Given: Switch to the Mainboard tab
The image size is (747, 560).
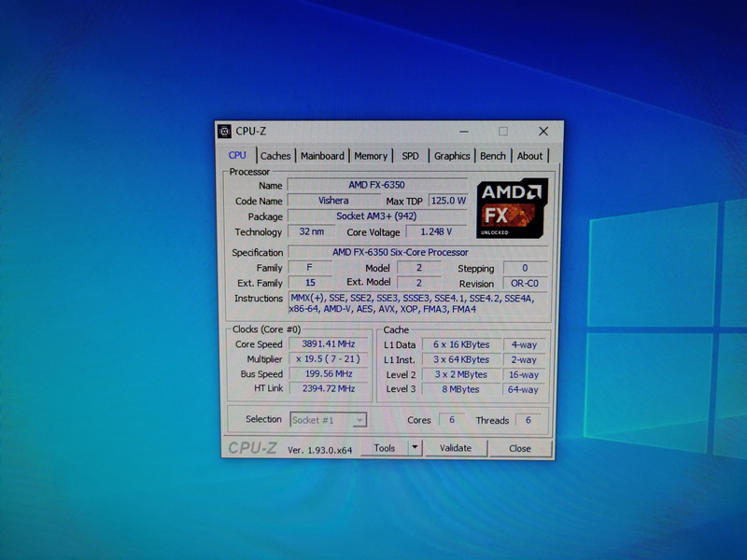Looking at the screenshot, I should tap(322, 156).
